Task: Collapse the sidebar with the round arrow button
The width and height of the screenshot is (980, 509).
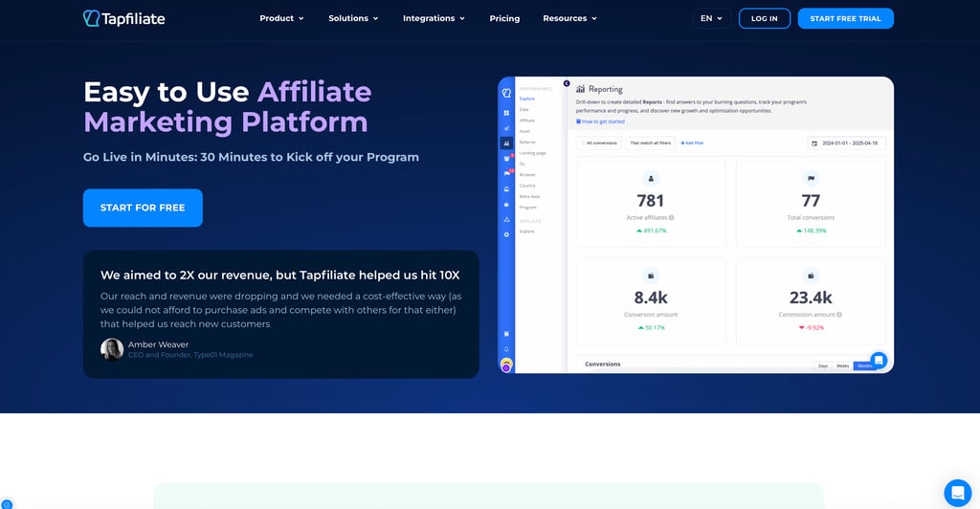Action: [x=567, y=83]
